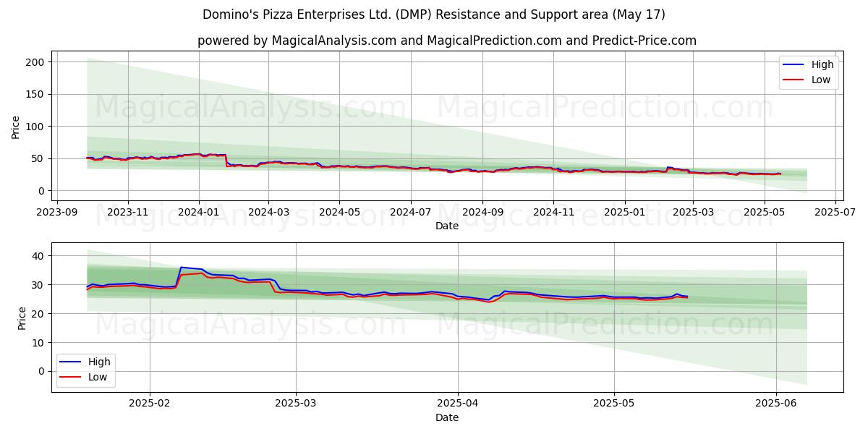Click the "2025-04" tick on bottom chart
Screen dimensions: 868x434
(458, 403)
